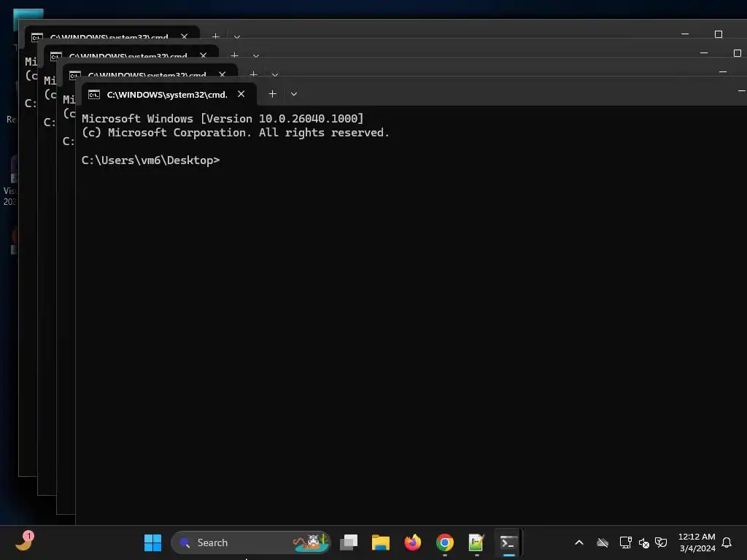Minimize the front terminal window
747x560 pixels.
741,90
